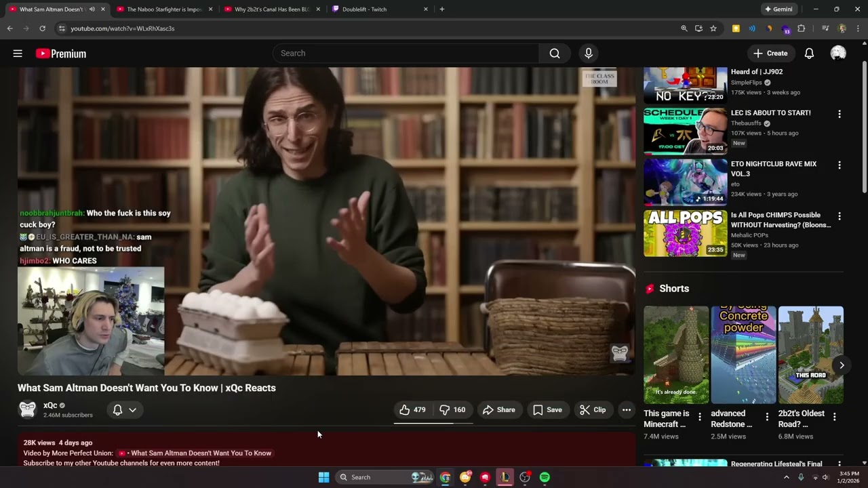Image resolution: width=868 pixels, height=488 pixels.
Task: Open the Extensions puzzle menu
Action: 802,28
